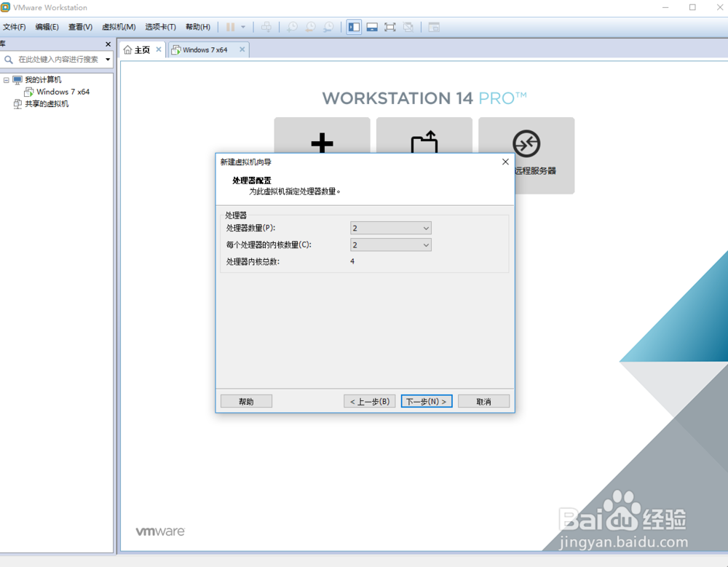Viewport: 728px width, 567px height.
Task: Open the snapshot manager toolbar icon
Action: (x=328, y=27)
